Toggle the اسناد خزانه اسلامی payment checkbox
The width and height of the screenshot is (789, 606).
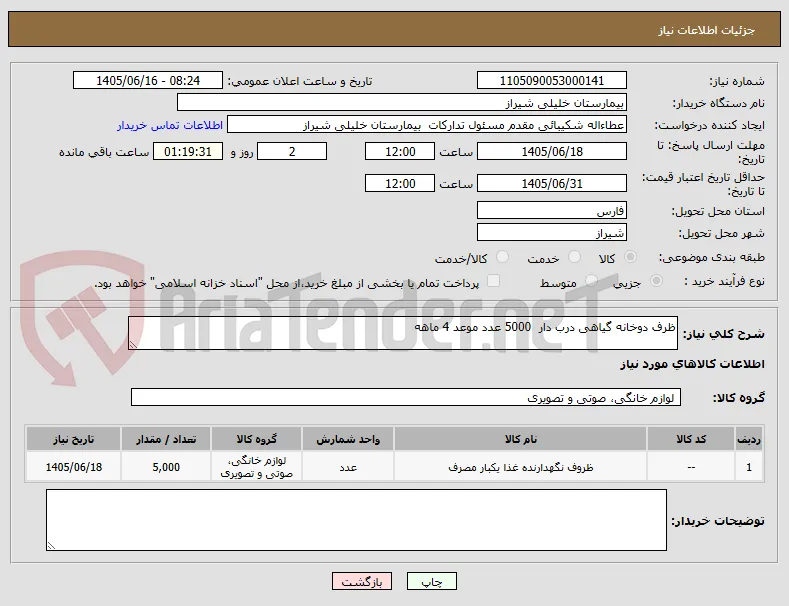coord(494,281)
